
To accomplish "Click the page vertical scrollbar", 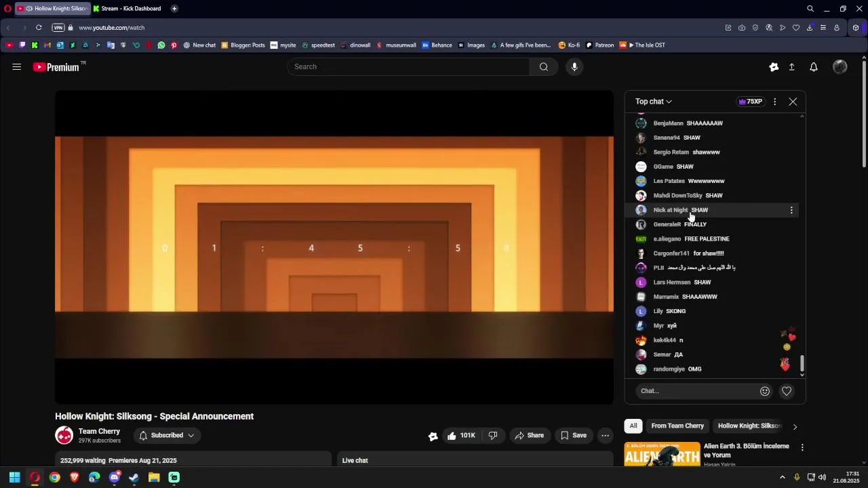I will pos(864,114).
